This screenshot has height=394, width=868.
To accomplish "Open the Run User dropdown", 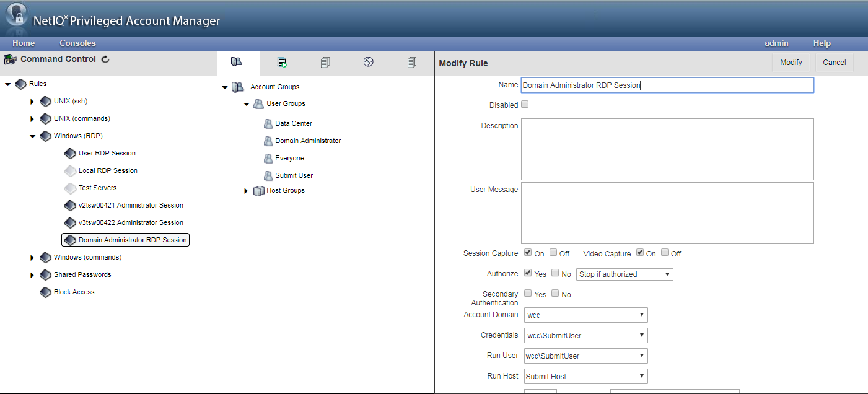I will 585,356.
